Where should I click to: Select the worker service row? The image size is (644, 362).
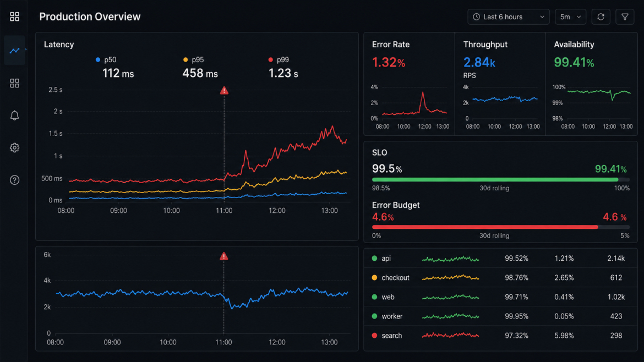tap(500, 316)
